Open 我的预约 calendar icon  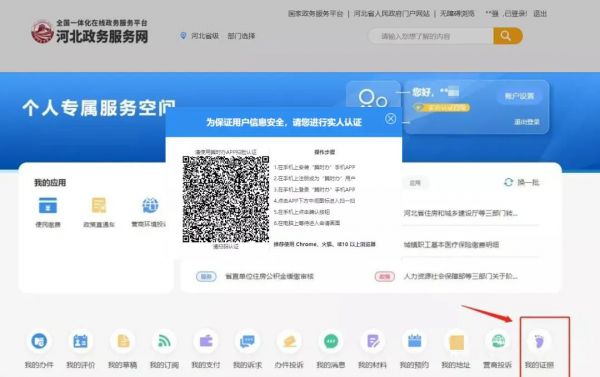(x=414, y=341)
